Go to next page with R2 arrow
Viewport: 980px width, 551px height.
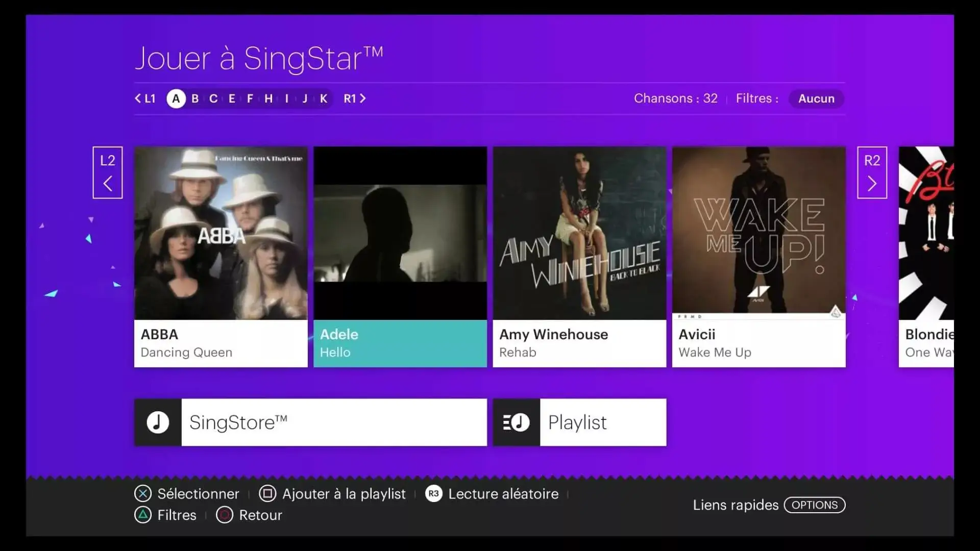pyautogui.click(x=872, y=172)
